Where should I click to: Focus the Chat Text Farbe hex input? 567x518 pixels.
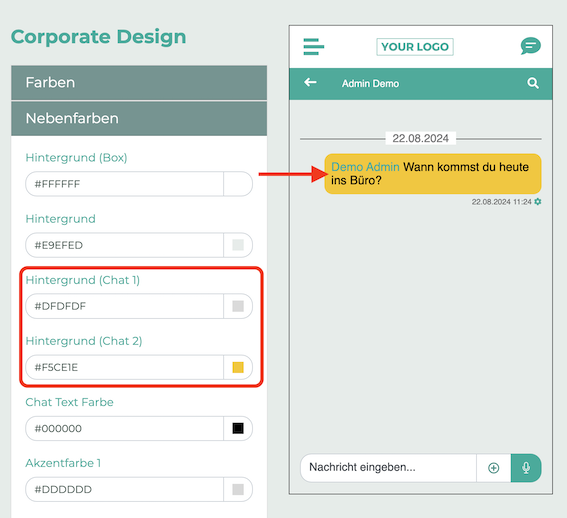coord(125,429)
